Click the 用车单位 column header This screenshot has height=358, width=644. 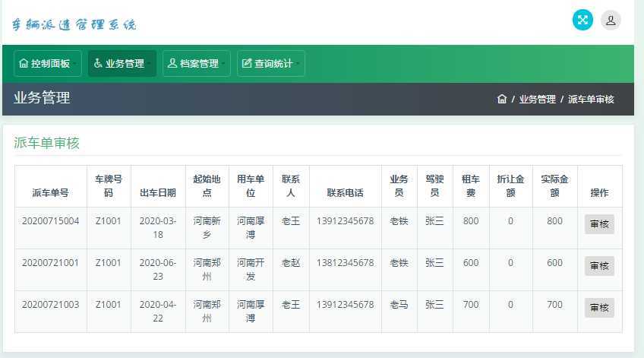click(251, 185)
